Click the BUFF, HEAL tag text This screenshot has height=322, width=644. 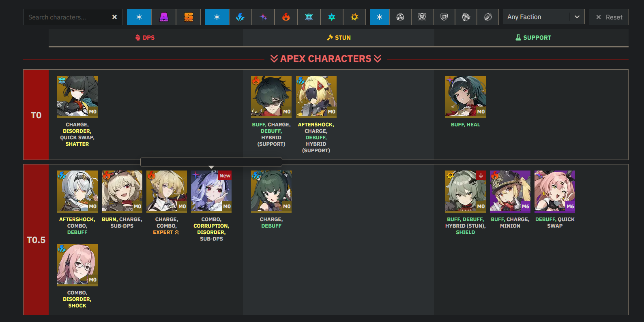click(466, 125)
